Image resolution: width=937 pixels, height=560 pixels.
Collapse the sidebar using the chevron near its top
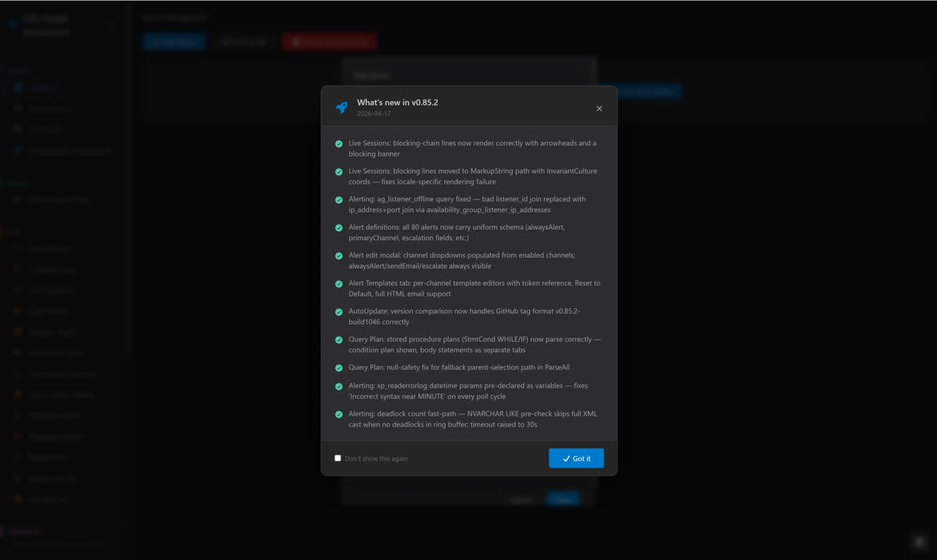click(111, 24)
